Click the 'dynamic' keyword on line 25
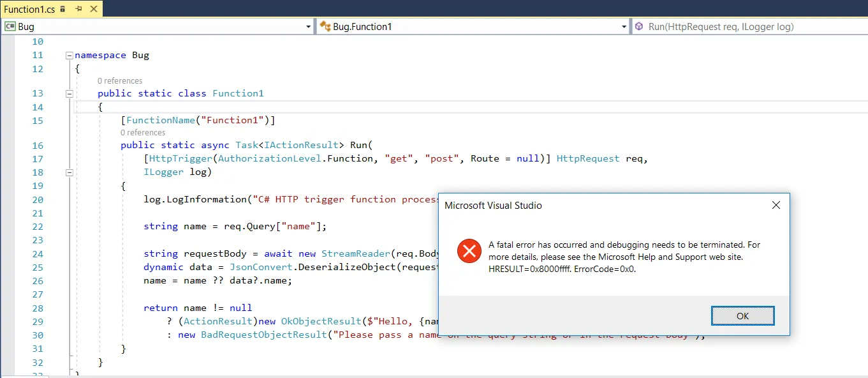This screenshot has height=378, width=868. point(163,267)
